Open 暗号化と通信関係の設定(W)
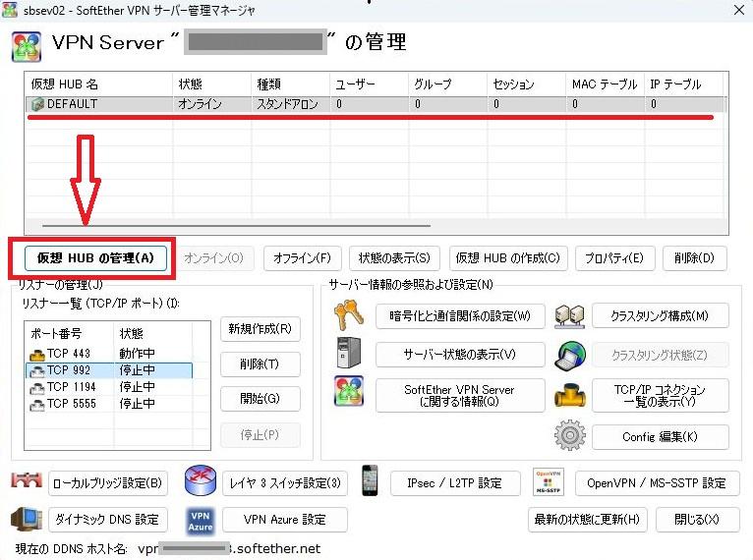Viewport: 753px width, 560px height. tap(460, 315)
